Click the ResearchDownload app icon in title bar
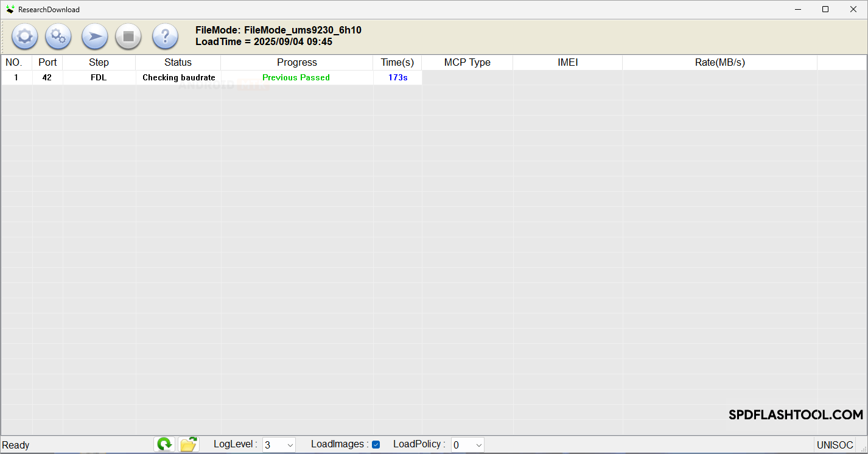This screenshot has width=868, height=454. click(x=10, y=10)
